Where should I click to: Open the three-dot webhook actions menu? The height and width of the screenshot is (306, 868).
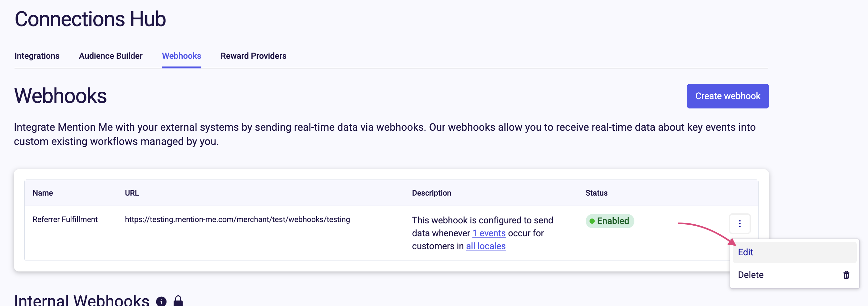coord(740,223)
